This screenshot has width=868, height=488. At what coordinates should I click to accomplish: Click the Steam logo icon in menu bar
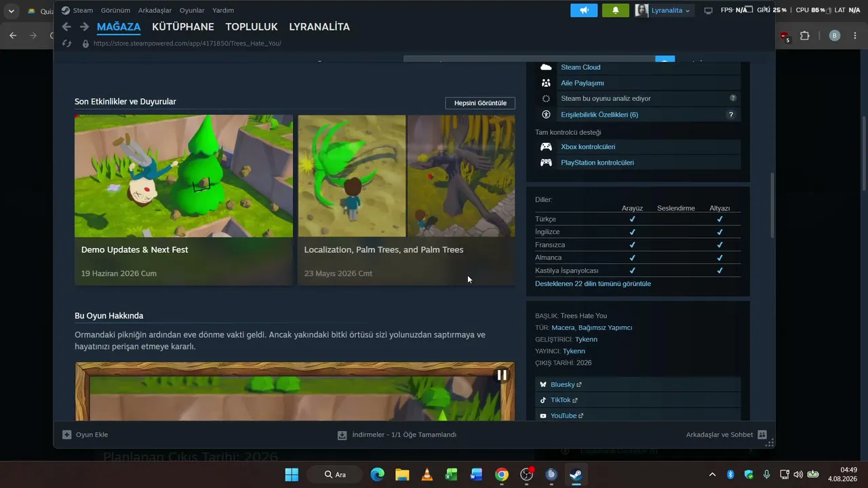(65, 10)
